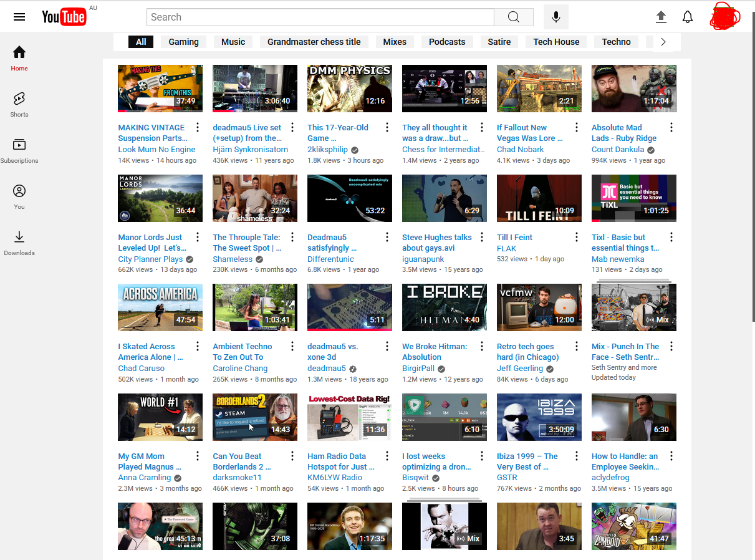
Task: Select the Tech House filter chip
Action: pos(556,42)
